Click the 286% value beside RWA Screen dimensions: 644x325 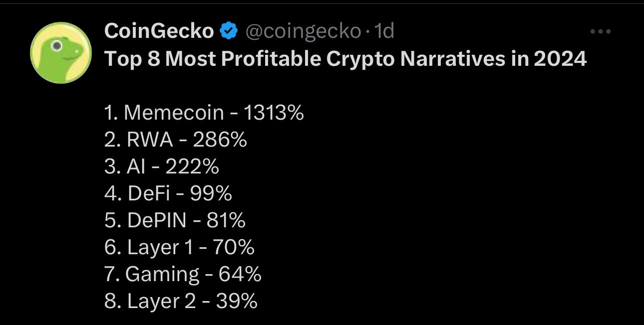pos(220,140)
